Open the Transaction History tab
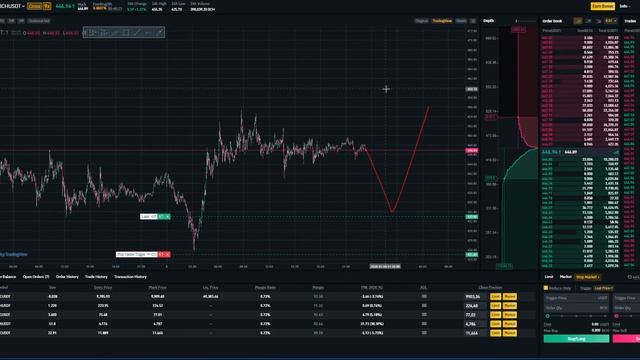 (130, 277)
